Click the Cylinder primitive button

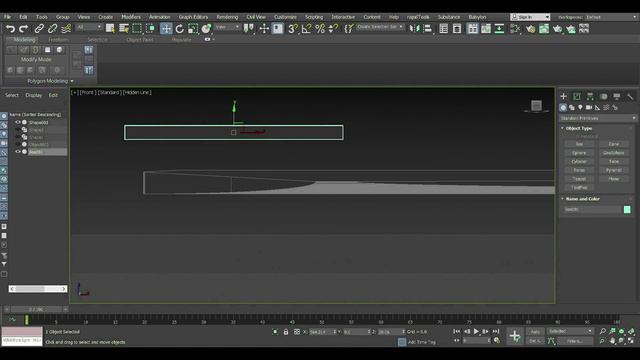pos(579,162)
